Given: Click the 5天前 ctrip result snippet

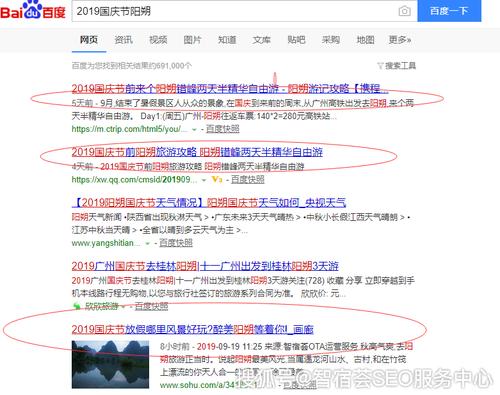Looking at the screenshot, I should (243, 110).
